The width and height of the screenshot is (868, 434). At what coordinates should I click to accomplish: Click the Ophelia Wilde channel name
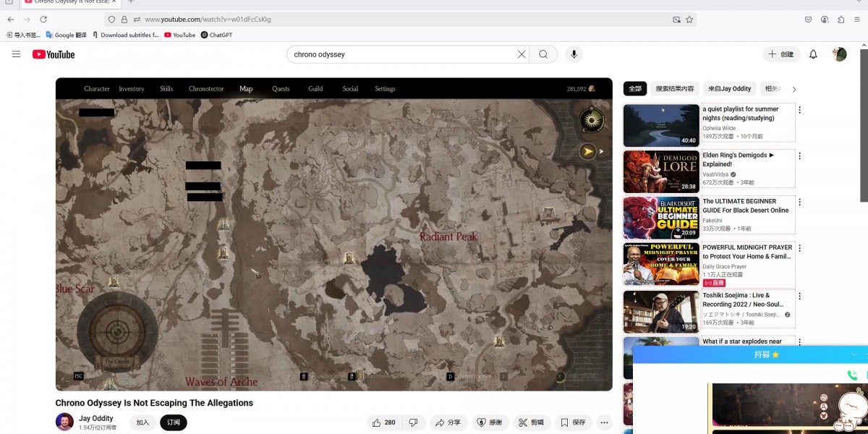click(x=719, y=128)
